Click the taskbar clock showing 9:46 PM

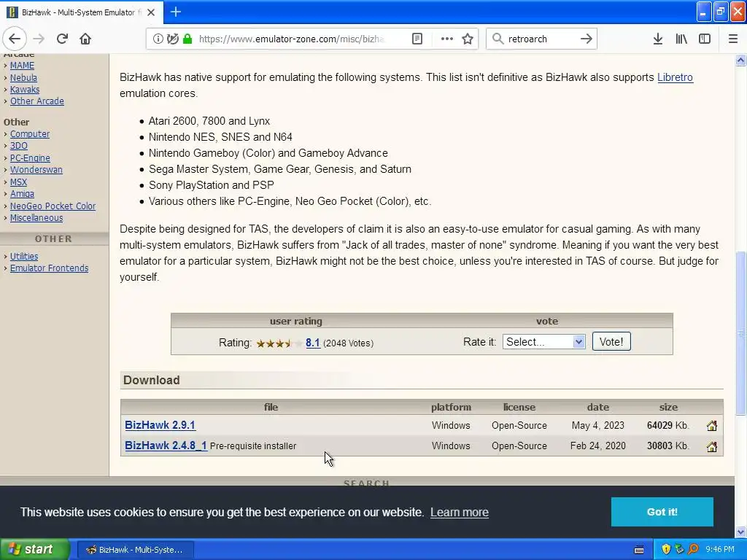[720, 549]
